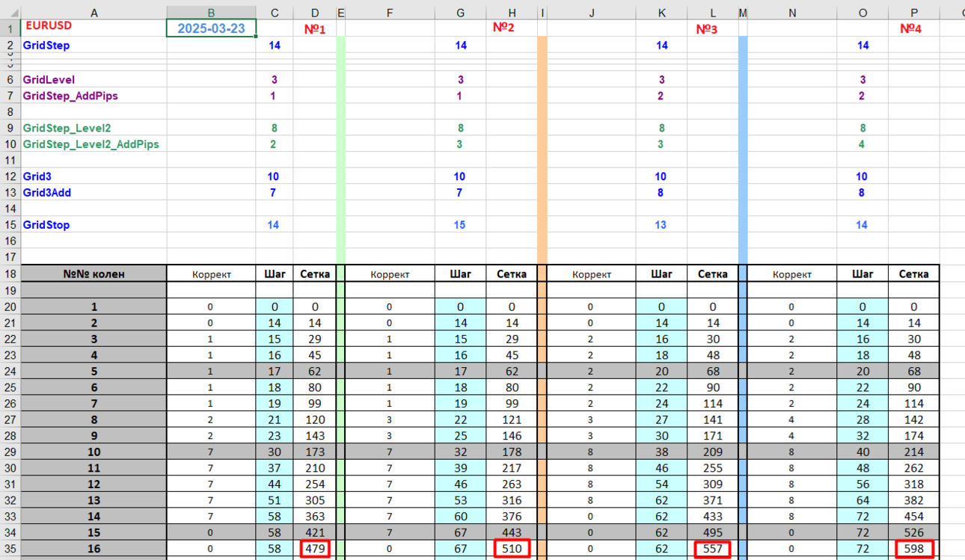Select row header 29
Image resolution: width=965 pixels, height=560 pixels.
coord(10,452)
